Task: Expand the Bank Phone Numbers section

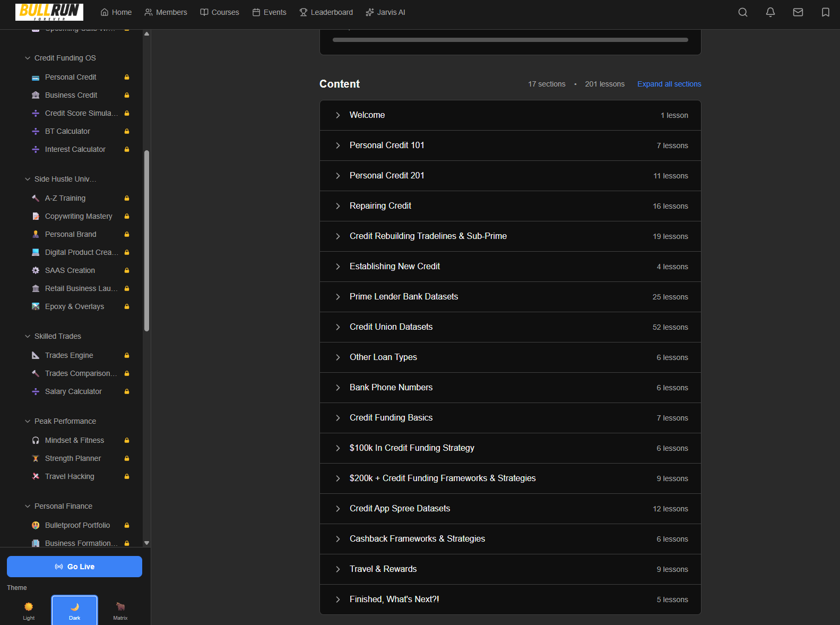Action: click(x=510, y=388)
